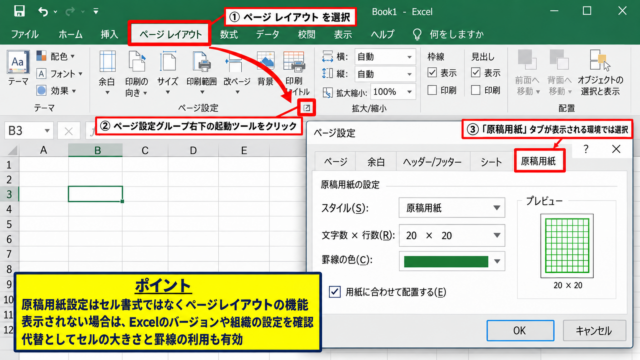Switch to the 校閲 ribbon tab
Image resolution: width=640 pixels, height=360 pixels.
tap(306, 34)
